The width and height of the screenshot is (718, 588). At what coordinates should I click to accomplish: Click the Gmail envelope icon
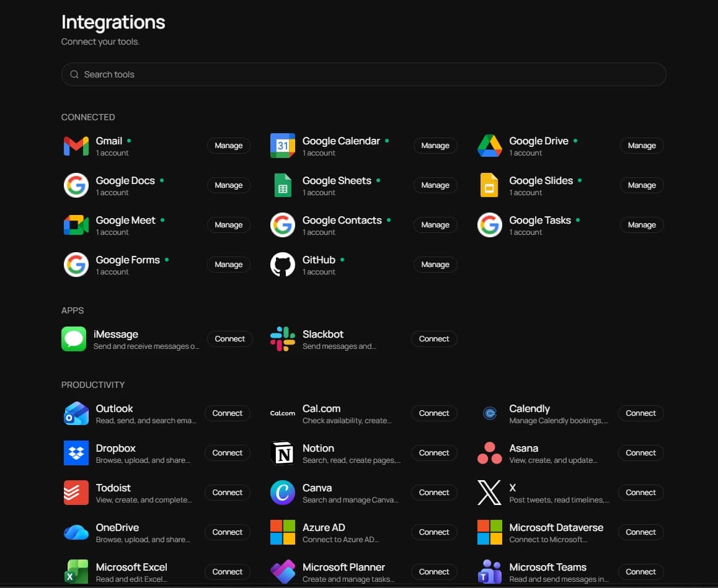pyautogui.click(x=76, y=146)
